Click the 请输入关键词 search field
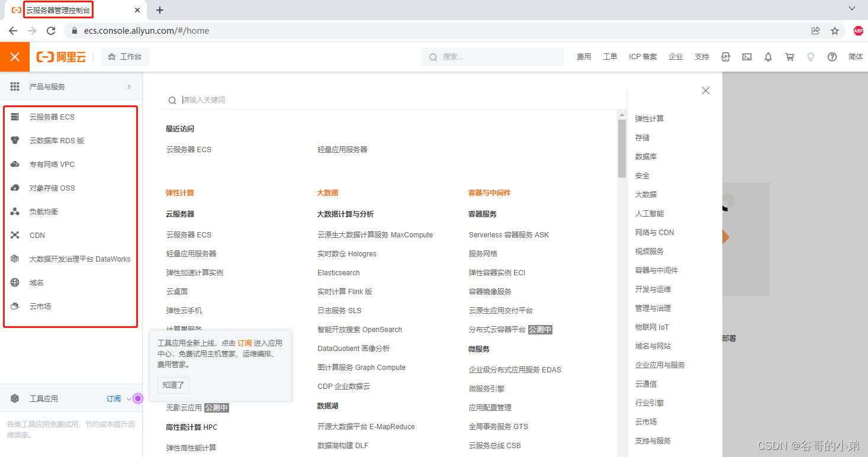The image size is (868, 457). pos(394,100)
